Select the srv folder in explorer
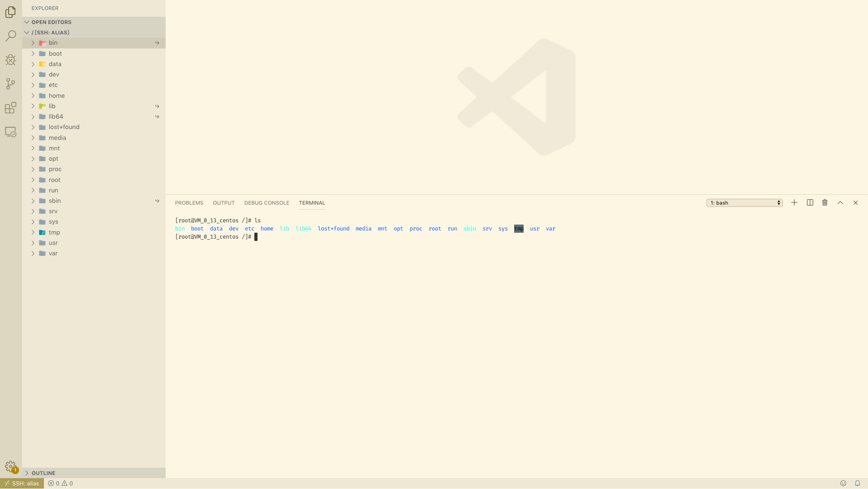 pyautogui.click(x=94, y=211)
